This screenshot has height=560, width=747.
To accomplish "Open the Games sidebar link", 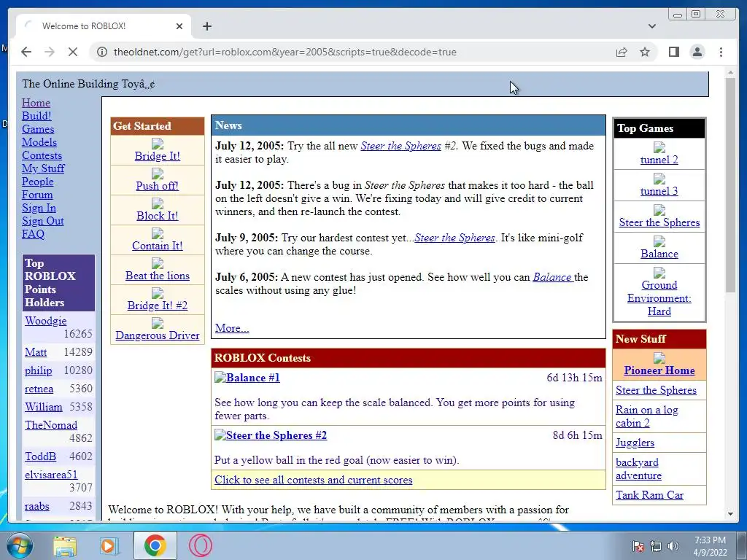I will tap(38, 129).
